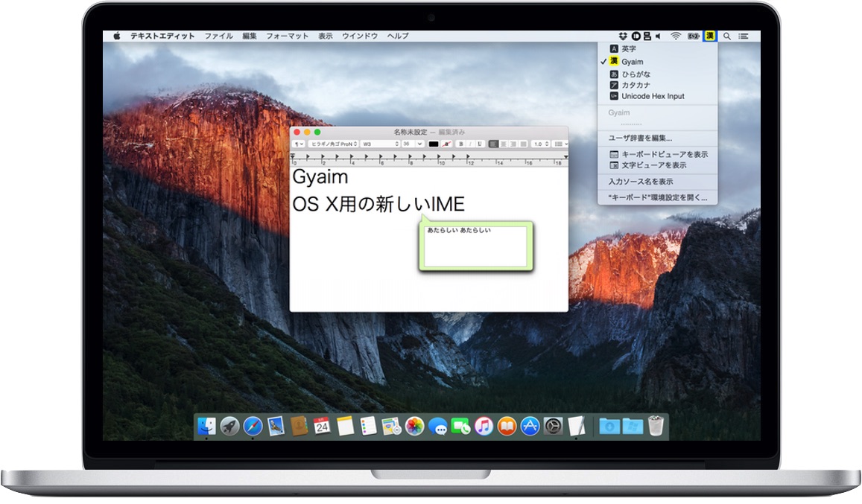Screen dimensions: 862x504
Task: Click the battery charging icon
Action: 693,36
